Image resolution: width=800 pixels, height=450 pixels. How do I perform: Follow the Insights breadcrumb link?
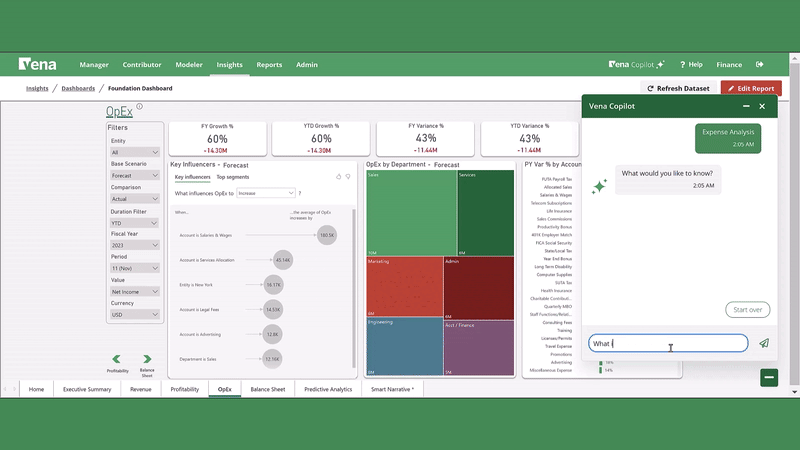pos(37,88)
